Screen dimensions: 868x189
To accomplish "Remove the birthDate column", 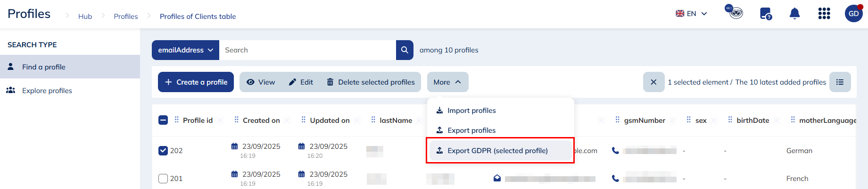I will (777, 120).
